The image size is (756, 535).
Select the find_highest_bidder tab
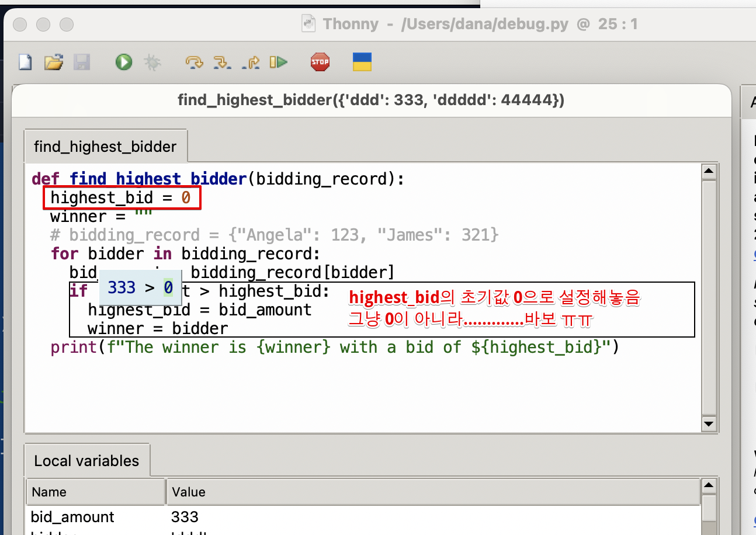point(105,146)
